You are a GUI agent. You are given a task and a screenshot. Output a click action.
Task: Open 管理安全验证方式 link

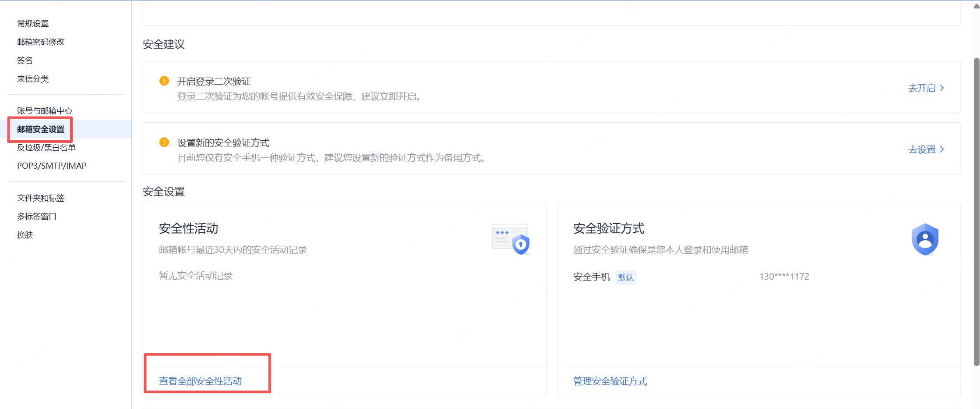(610, 381)
